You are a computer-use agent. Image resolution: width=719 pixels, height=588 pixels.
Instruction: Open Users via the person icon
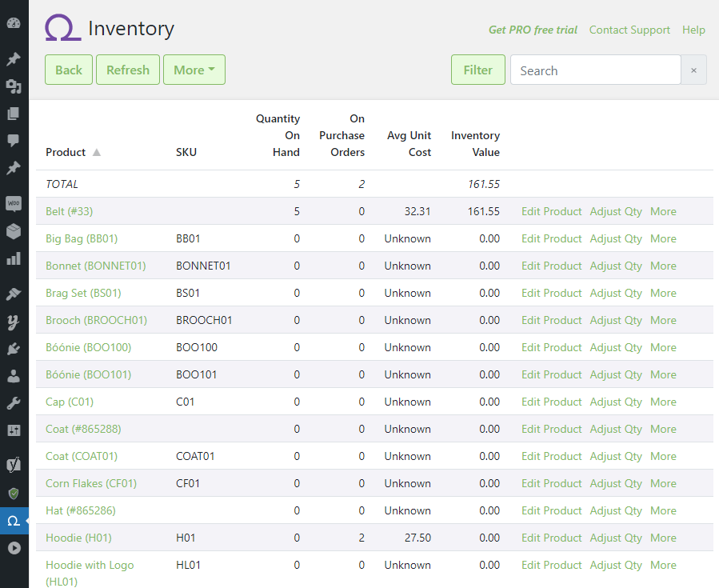tap(14, 376)
